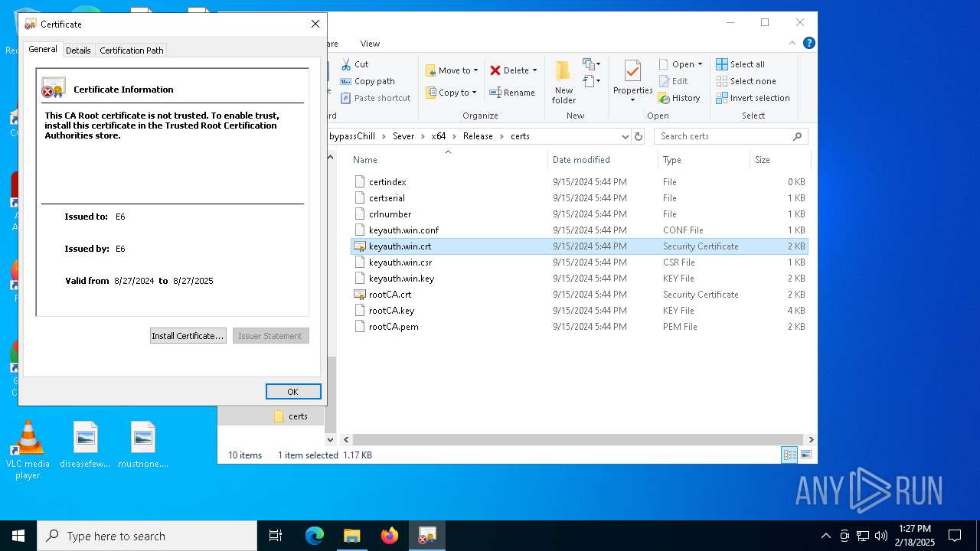Select the certindex file
Image resolution: width=980 pixels, height=551 pixels.
click(x=579, y=182)
